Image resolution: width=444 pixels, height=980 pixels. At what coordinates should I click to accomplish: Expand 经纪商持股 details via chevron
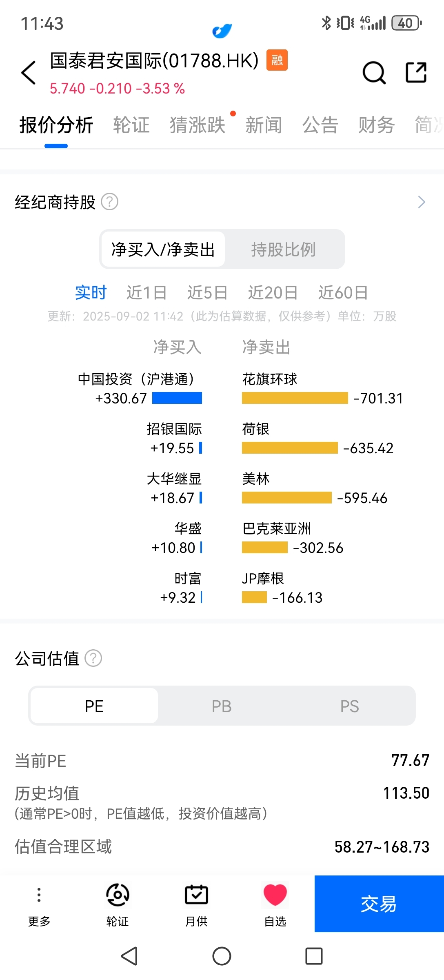tap(422, 202)
